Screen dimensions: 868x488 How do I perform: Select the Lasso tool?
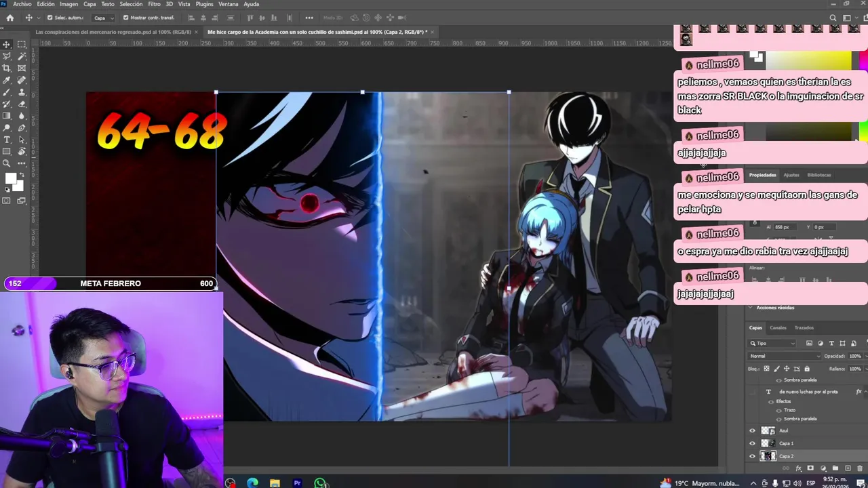[x=6, y=56]
